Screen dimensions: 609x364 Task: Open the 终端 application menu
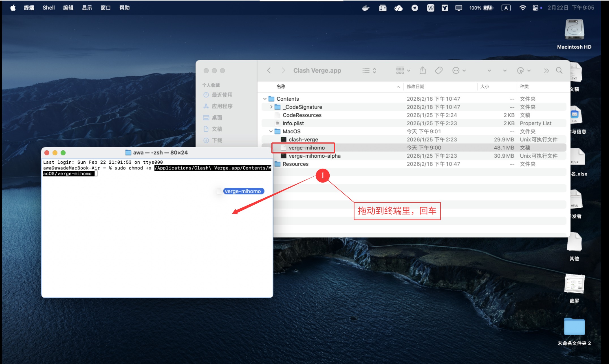(29, 8)
